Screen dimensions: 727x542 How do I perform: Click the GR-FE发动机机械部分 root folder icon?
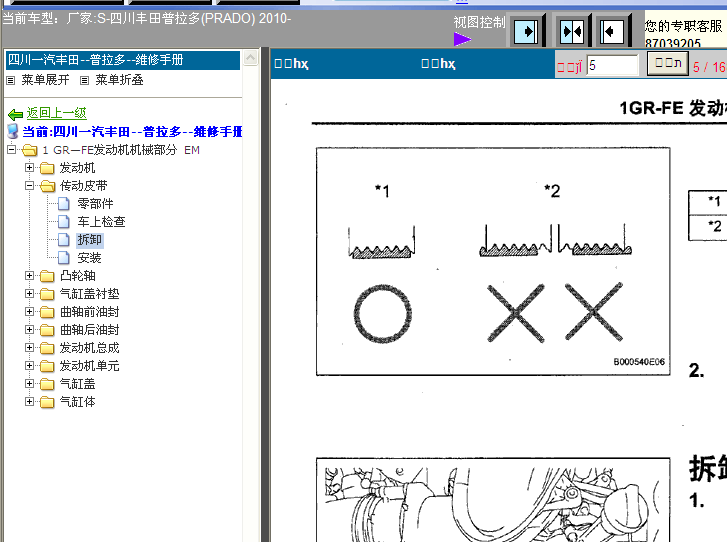30,150
